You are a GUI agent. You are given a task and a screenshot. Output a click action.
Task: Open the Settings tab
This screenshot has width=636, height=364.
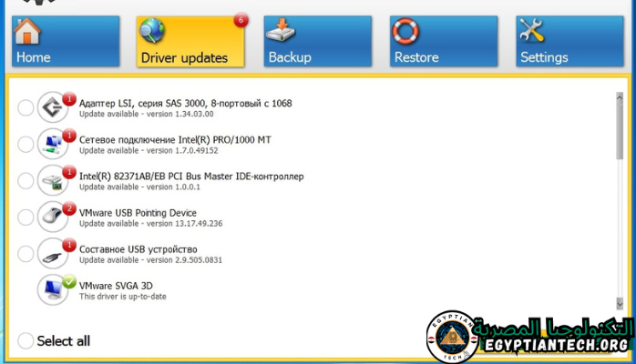click(569, 42)
